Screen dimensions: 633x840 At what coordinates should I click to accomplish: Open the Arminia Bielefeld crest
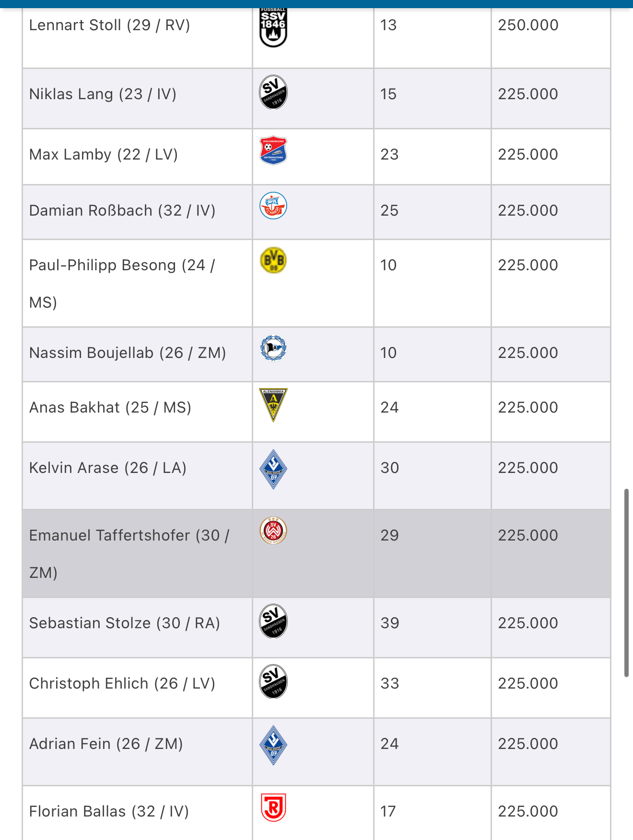tap(273, 348)
